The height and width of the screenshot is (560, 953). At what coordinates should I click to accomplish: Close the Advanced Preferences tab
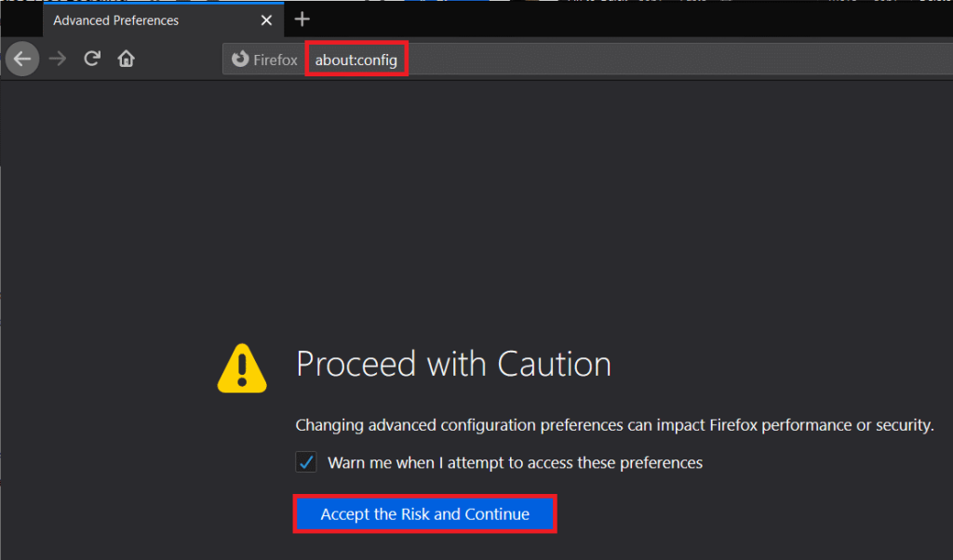(x=267, y=20)
